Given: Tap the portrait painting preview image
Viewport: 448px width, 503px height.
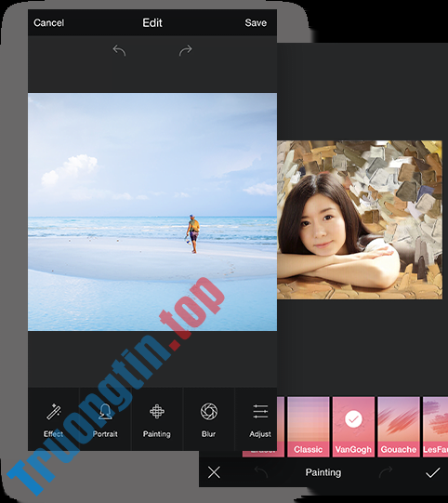Looking at the screenshot, I should click(360, 219).
